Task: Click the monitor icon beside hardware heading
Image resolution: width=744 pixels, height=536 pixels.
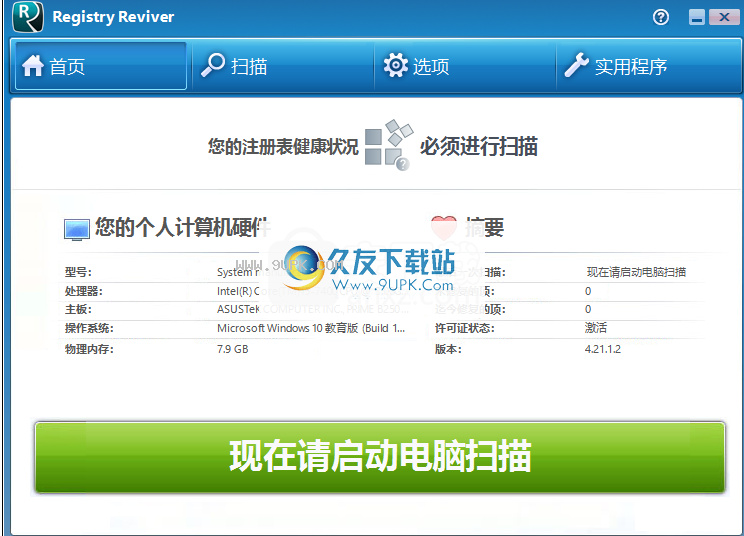Action: pos(76,230)
